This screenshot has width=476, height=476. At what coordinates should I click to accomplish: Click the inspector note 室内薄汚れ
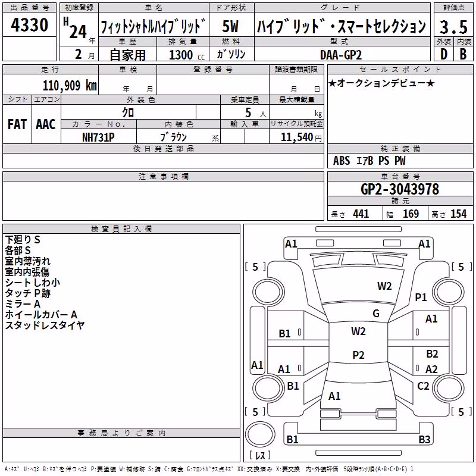pyautogui.click(x=27, y=261)
